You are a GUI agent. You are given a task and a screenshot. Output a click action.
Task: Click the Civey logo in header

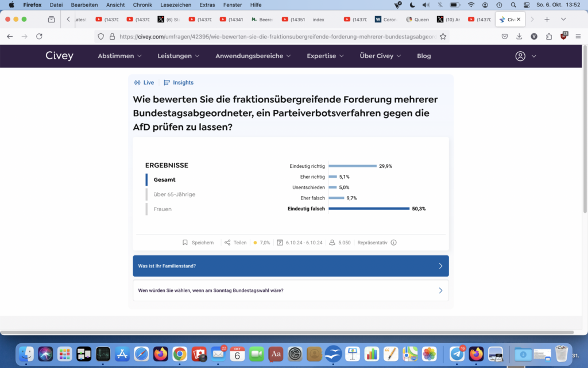tap(60, 56)
